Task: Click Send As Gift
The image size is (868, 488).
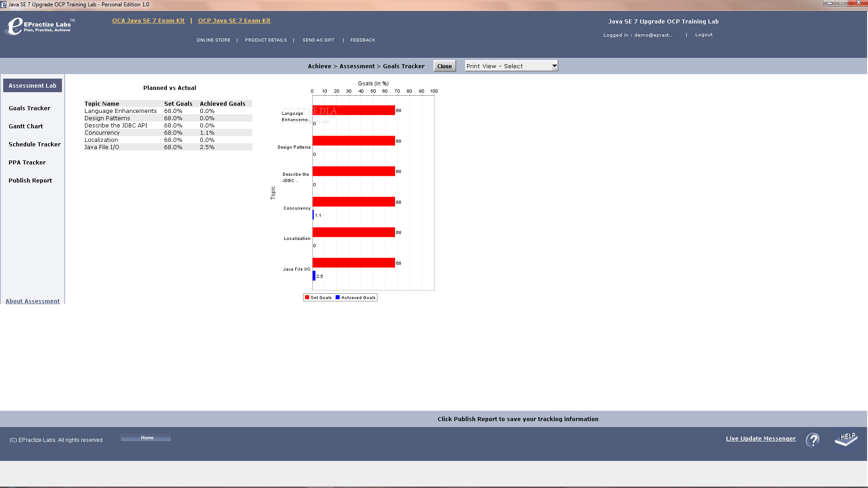Action: (318, 40)
